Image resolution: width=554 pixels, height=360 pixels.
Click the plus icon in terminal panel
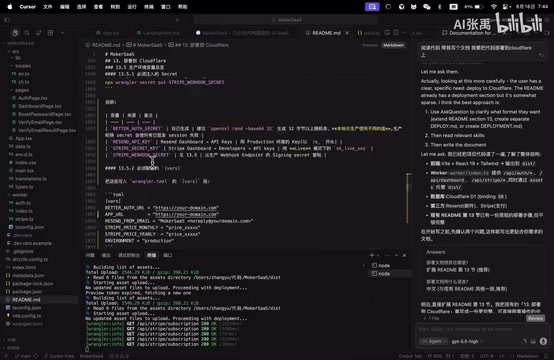point(372,255)
